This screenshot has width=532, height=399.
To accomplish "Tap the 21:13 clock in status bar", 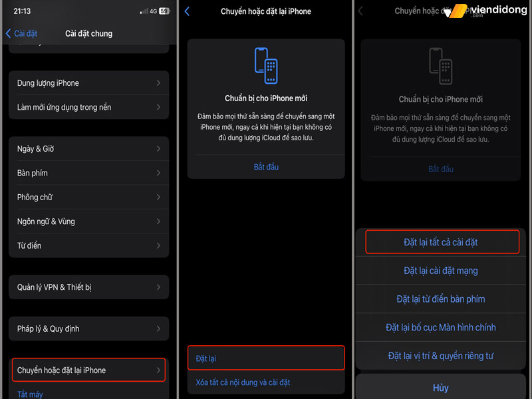I will point(22,11).
